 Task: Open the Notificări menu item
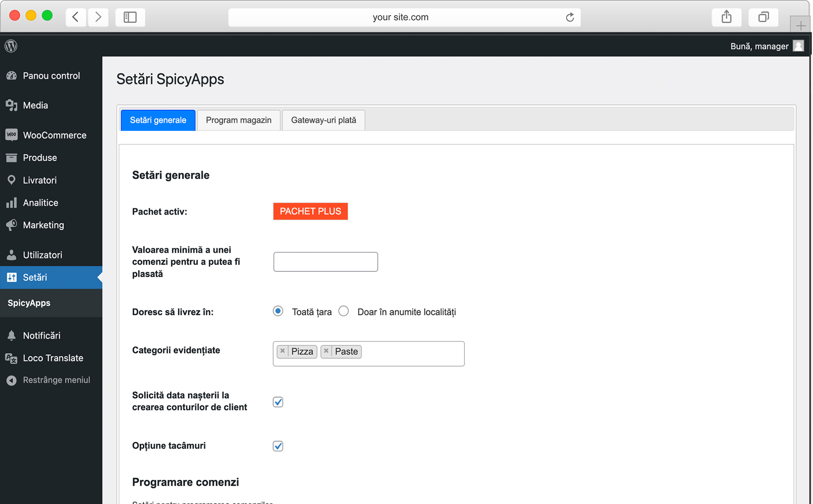[x=51, y=336]
